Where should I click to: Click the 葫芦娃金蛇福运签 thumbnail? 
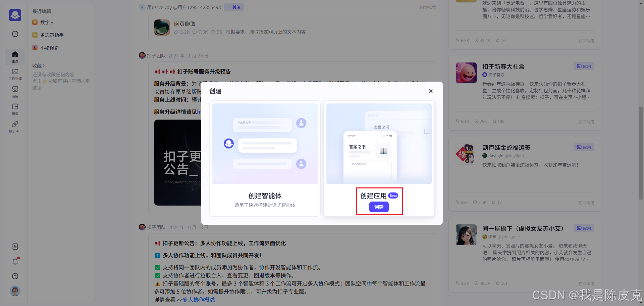pos(466,154)
